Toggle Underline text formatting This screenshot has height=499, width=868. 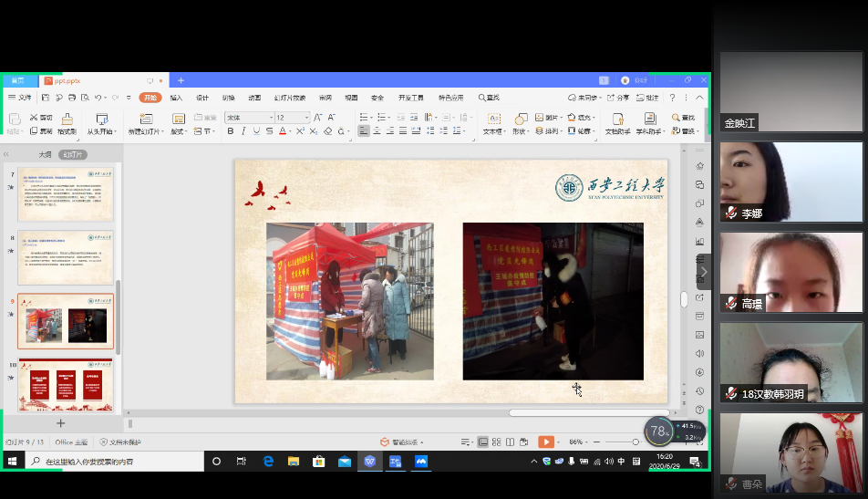[256, 131]
